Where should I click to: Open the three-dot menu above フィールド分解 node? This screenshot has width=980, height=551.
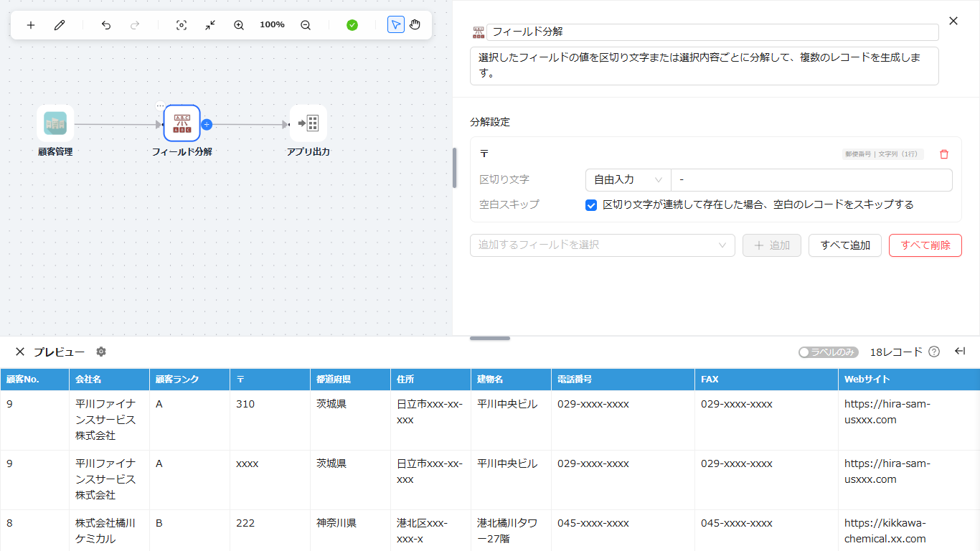pyautogui.click(x=161, y=106)
